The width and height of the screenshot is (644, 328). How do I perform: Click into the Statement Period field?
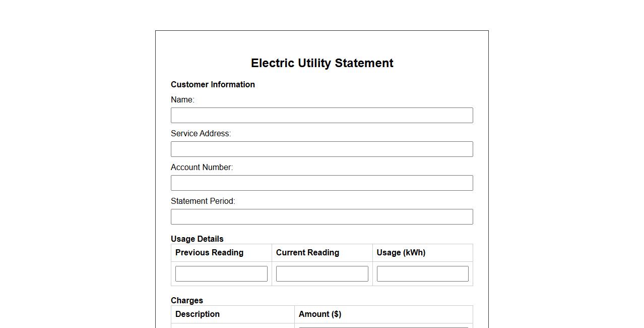coord(321,216)
